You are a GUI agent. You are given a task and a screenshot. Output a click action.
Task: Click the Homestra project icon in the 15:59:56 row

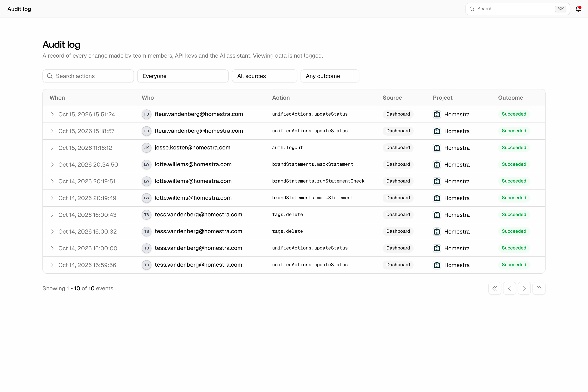click(437, 265)
